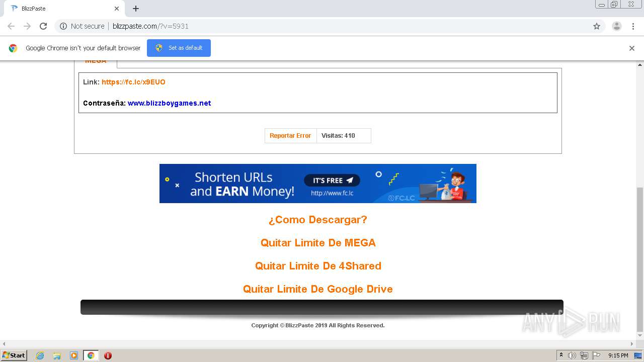
Task: Reload the BlizzPaste page
Action: (43, 26)
